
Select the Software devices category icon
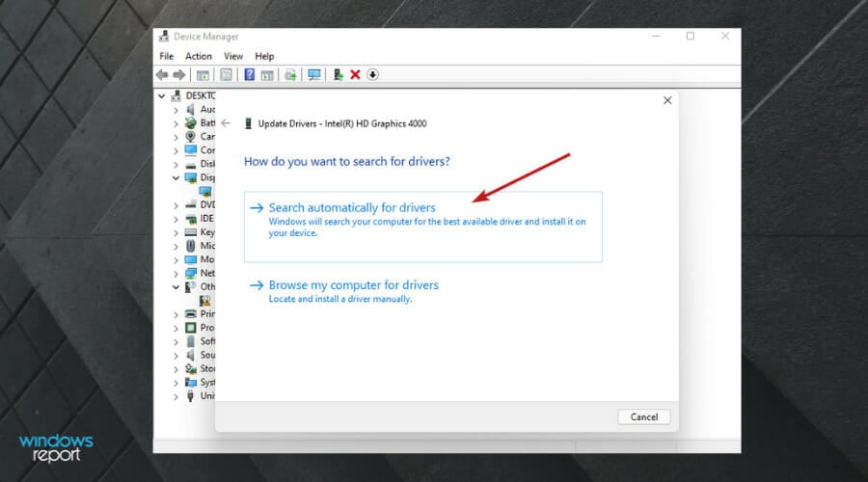coord(190,341)
